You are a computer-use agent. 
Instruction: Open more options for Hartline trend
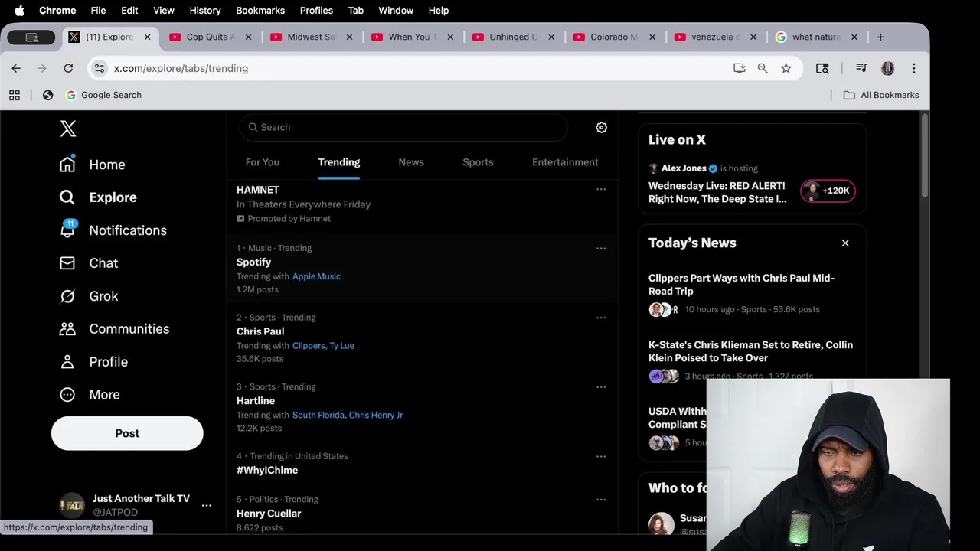(601, 386)
